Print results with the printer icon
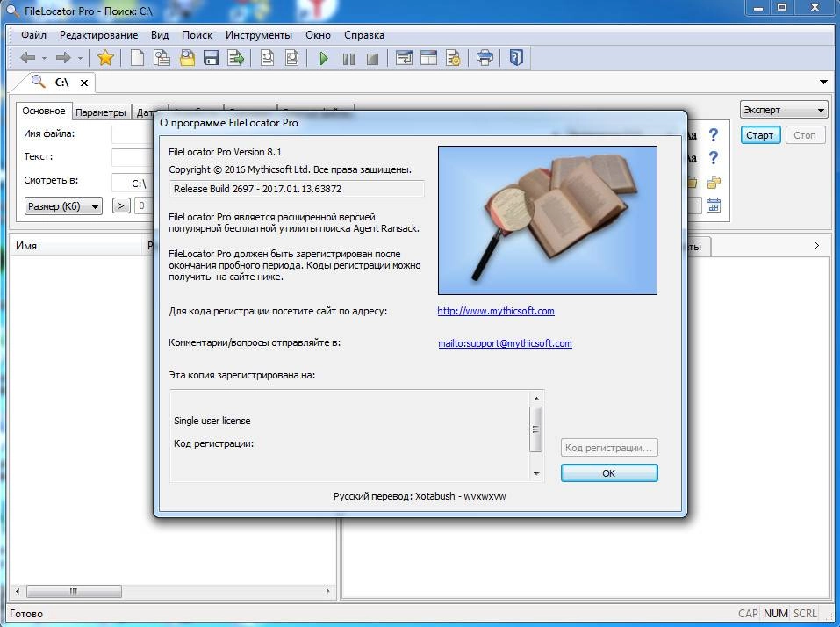 [485, 57]
